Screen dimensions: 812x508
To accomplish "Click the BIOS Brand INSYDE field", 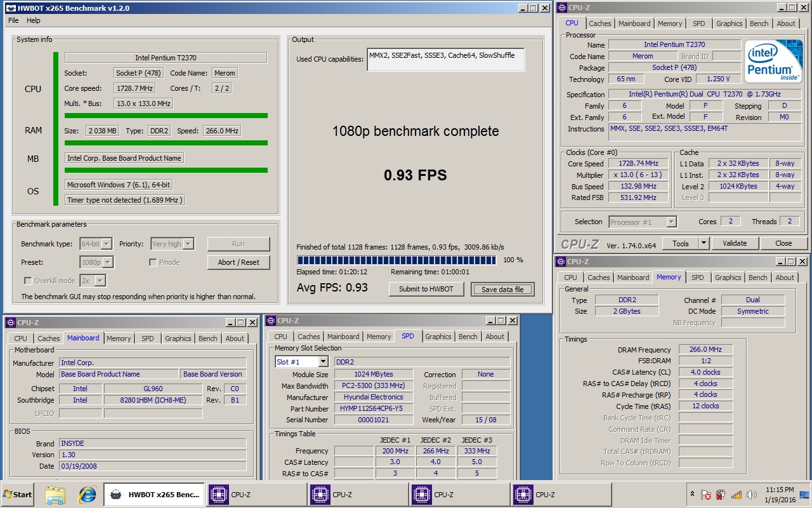I will pos(153,443).
